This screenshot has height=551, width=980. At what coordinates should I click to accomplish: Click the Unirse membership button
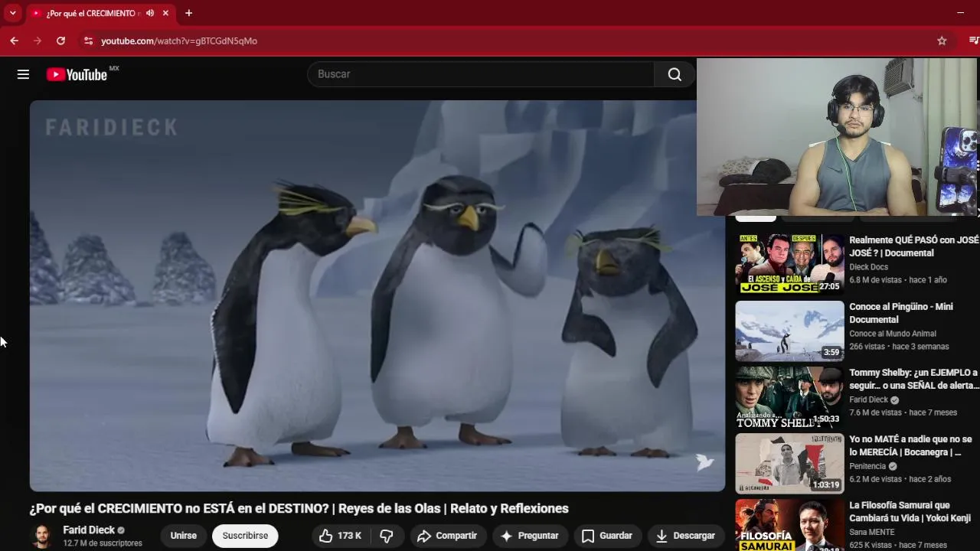[183, 536]
